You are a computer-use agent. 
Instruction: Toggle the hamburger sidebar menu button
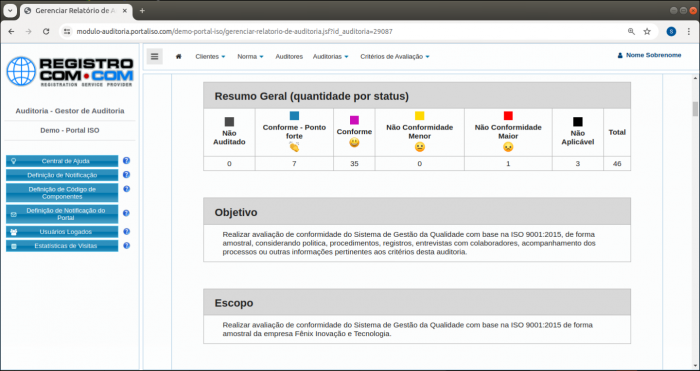coord(154,56)
